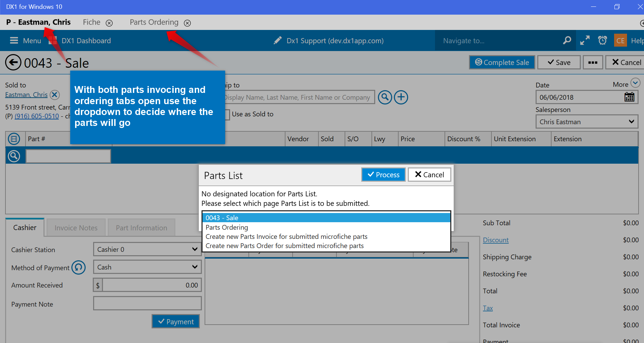The width and height of the screenshot is (644, 343).
Task: Open the Part Information tab
Action: point(141,228)
